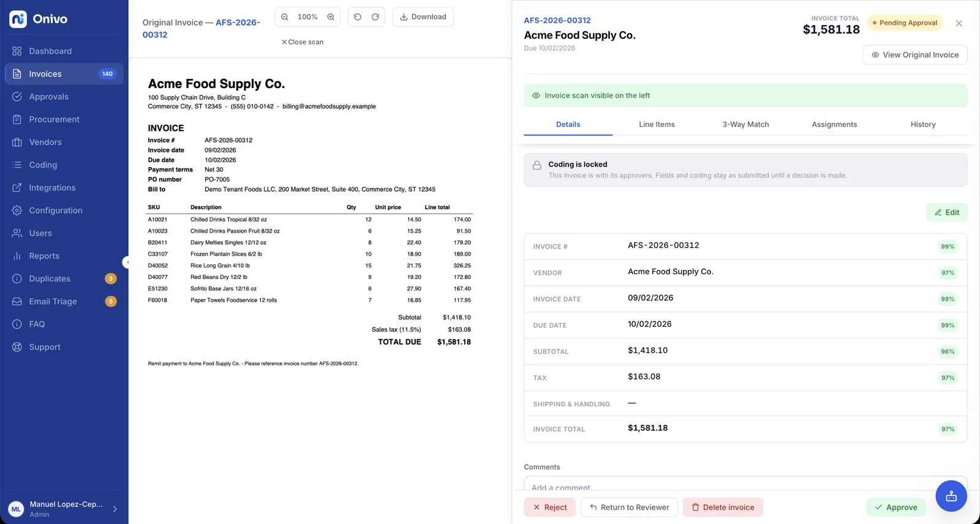The image size is (980, 524).
Task: Focus the Add a comment field
Action: (x=745, y=484)
